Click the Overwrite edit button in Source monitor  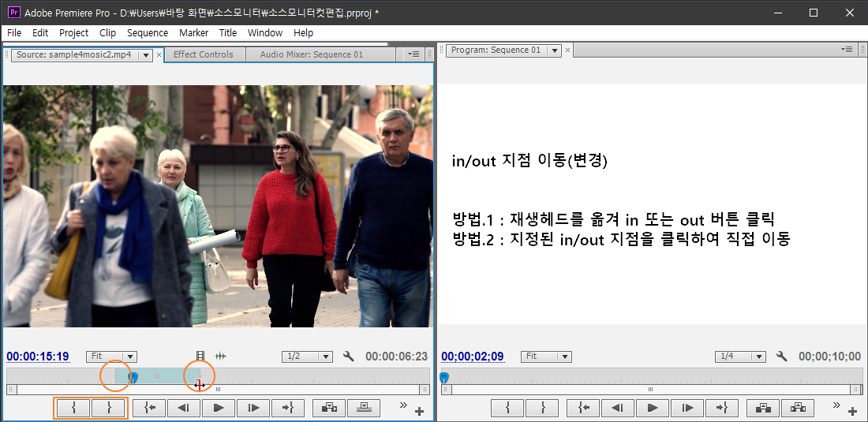pyautogui.click(x=364, y=408)
